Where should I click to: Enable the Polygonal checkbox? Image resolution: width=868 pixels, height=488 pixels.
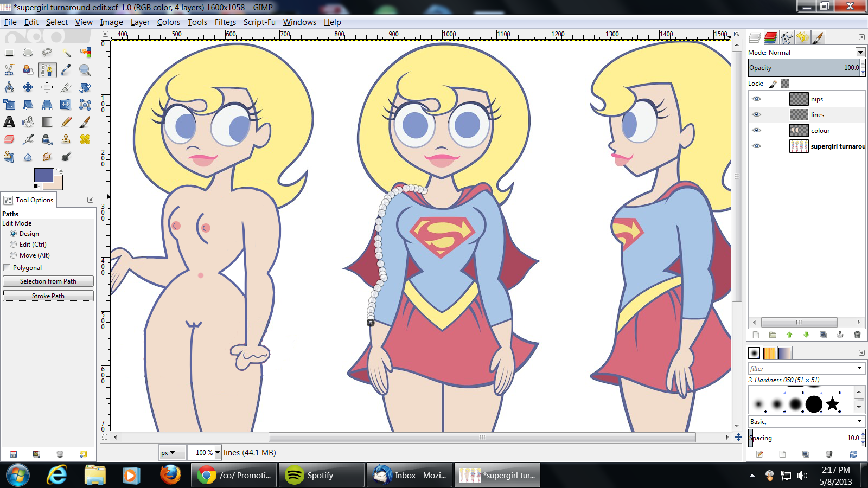click(7, 268)
